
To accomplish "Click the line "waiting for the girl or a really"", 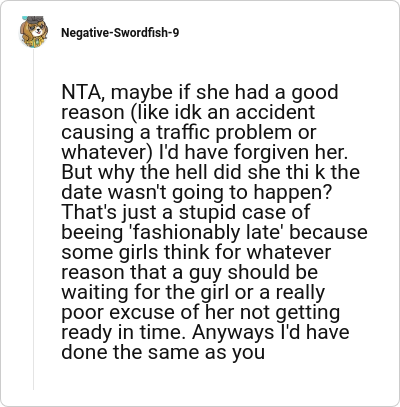I will click(193, 292).
